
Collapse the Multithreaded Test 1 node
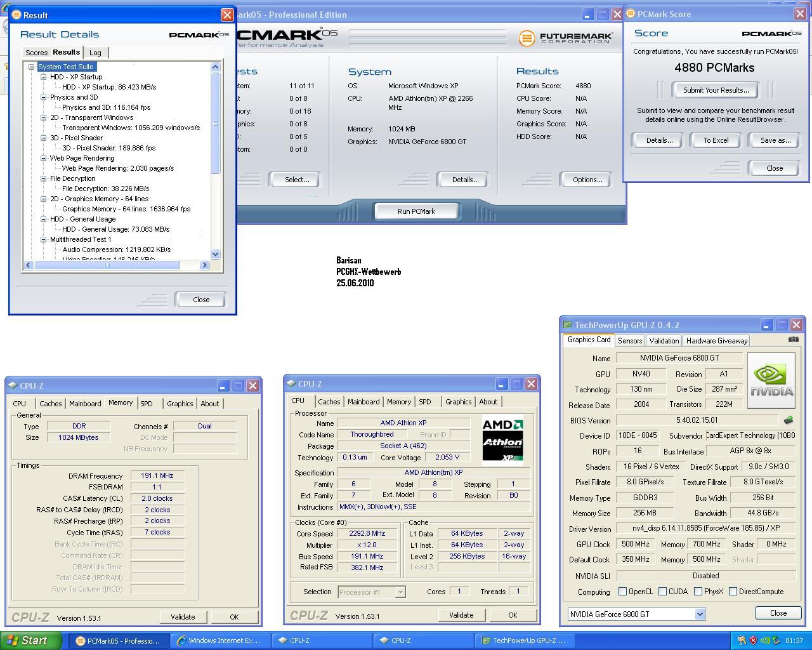click(x=44, y=239)
